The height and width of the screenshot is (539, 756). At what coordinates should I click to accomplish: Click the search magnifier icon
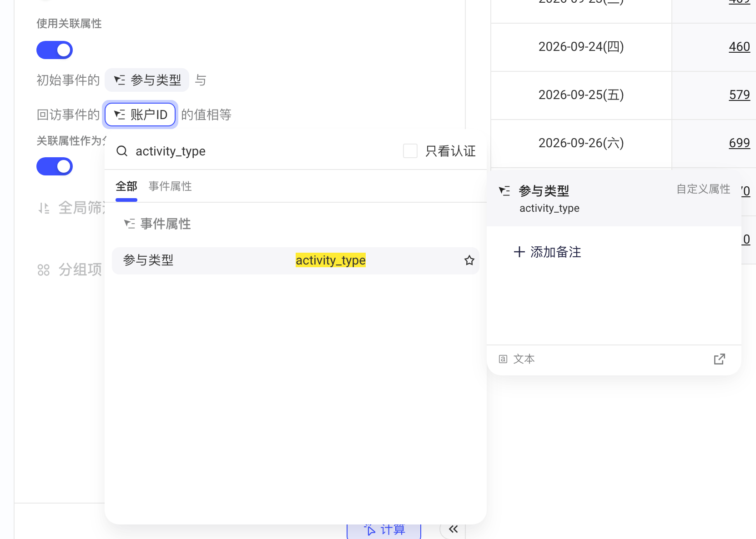pyautogui.click(x=122, y=151)
